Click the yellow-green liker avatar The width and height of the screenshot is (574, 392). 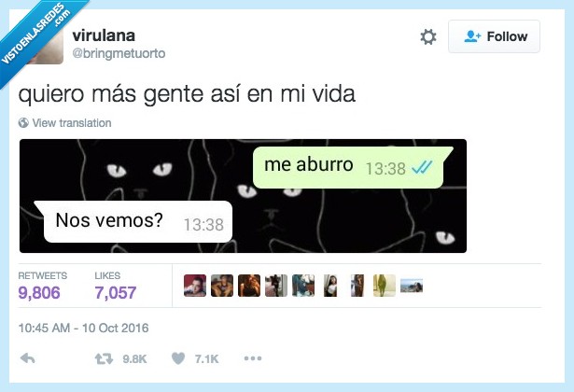385,286
